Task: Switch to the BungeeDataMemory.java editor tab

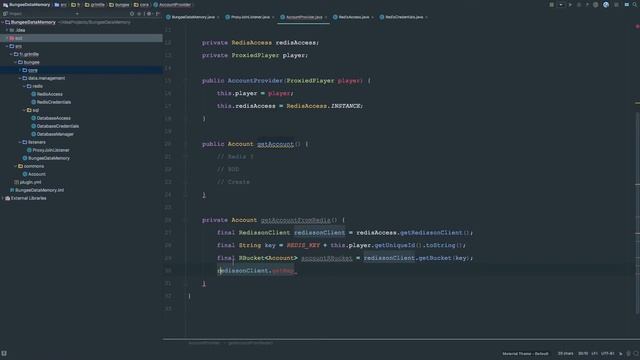Action: pos(190,17)
